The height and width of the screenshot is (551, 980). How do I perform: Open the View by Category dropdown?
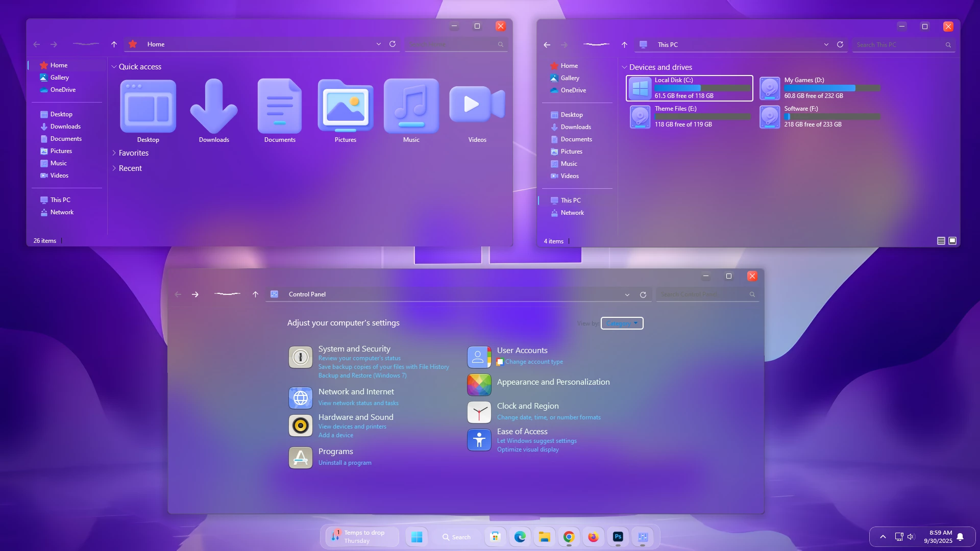(x=622, y=323)
